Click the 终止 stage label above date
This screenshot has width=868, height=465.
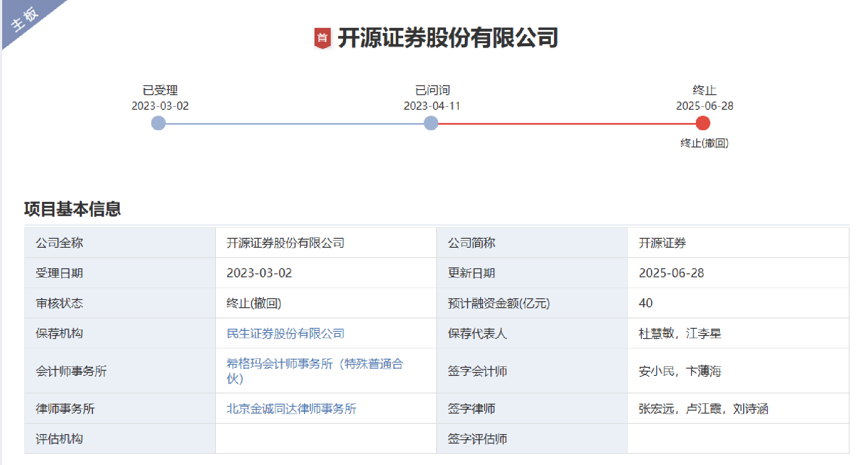[705, 90]
